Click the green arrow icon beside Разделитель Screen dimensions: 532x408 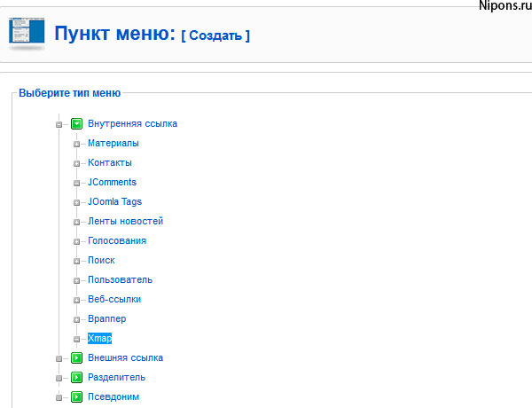pos(76,378)
